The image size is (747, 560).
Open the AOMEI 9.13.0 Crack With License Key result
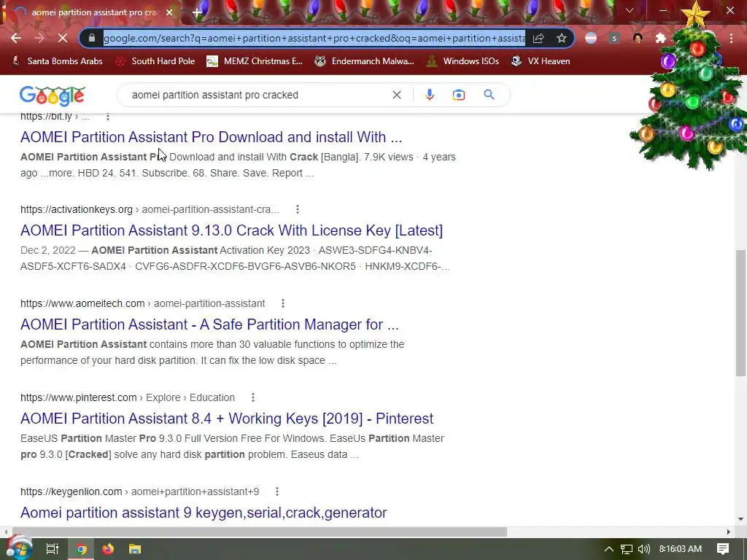(231, 230)
